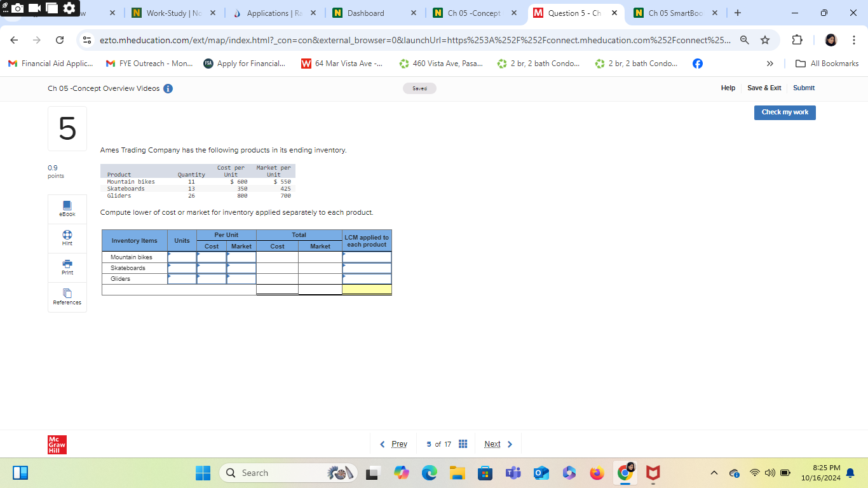Image resolution: width=868 pixels, height=488 pixels.
Task: Show hidden system tray icons
Action: point(714,473)
